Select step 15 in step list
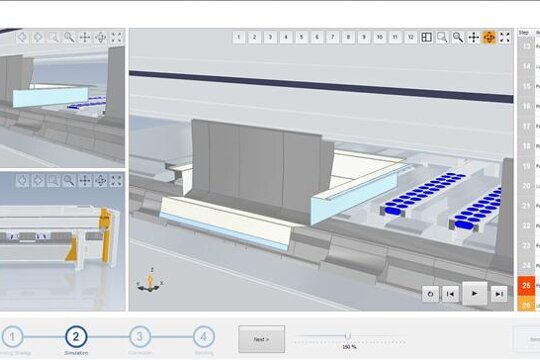Viewport: 540px width, 360px height. pyautogui.click(x=527, y=86)
